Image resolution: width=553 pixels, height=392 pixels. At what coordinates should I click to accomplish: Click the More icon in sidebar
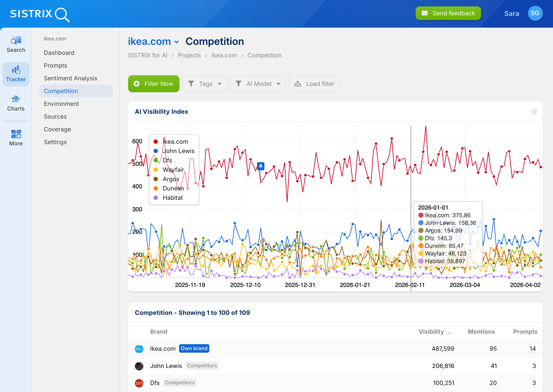tap(16, 138)
